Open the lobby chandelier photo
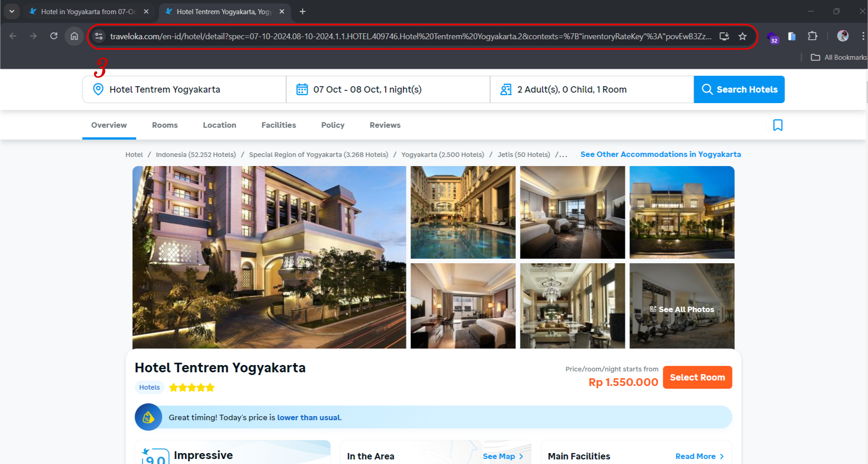 (x=572, y=306)
